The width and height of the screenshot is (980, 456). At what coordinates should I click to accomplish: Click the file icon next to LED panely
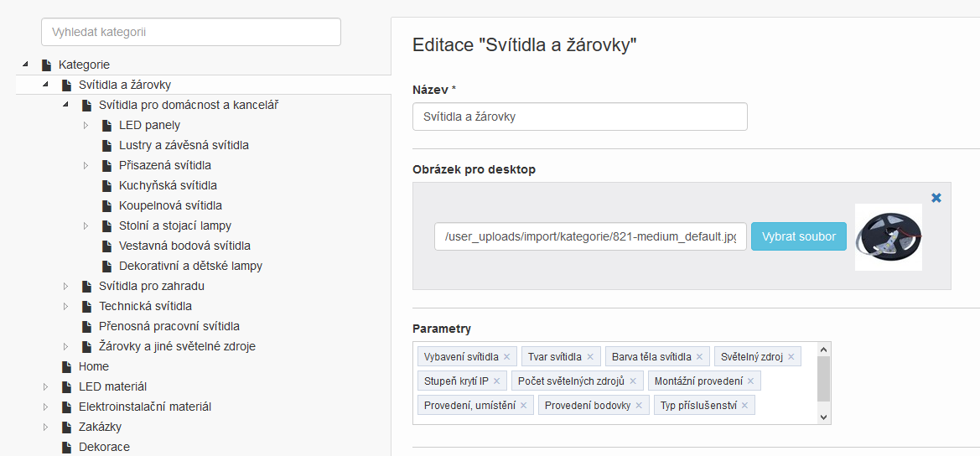point(106,126)
